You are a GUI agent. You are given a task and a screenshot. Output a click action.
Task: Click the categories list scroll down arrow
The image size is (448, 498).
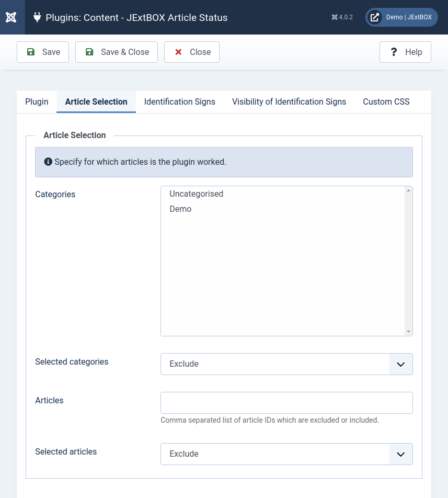coord(408,332)
